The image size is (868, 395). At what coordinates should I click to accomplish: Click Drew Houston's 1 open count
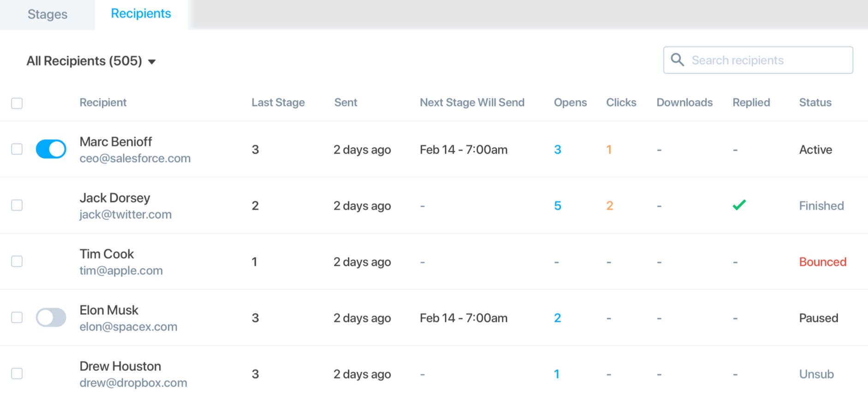557,374
